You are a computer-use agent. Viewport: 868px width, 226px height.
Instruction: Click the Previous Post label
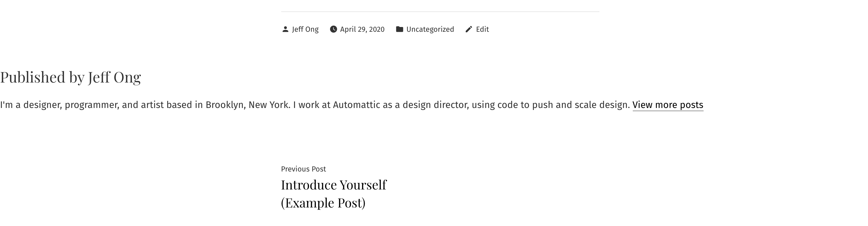pyautogui.click(x=304, y=169)
